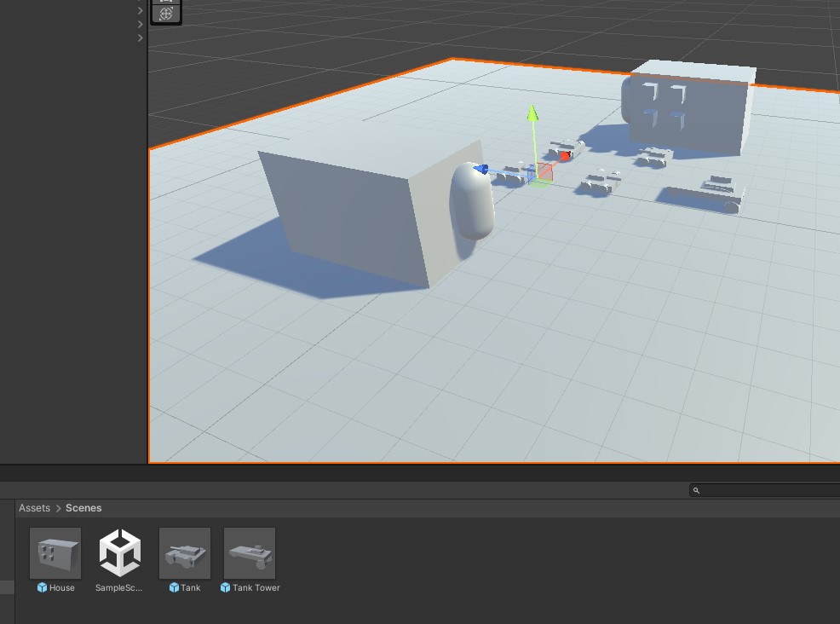The height and width of the screenshot is (624, 840).
Task: Expand the middle chevron on the left edge
Action: [x=141, y=24]
